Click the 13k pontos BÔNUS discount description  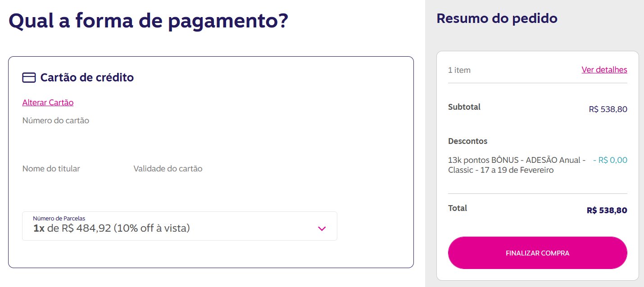[517, 165]
